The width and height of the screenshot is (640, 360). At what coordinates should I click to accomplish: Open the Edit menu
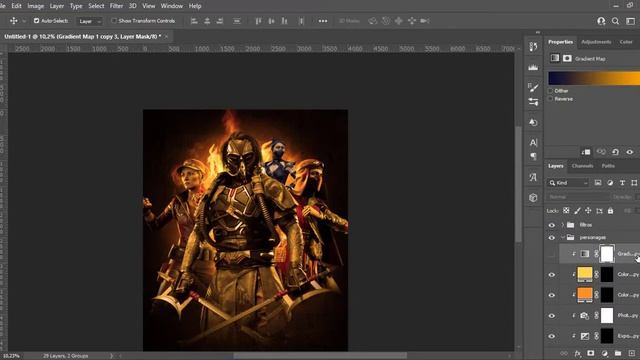16,6
